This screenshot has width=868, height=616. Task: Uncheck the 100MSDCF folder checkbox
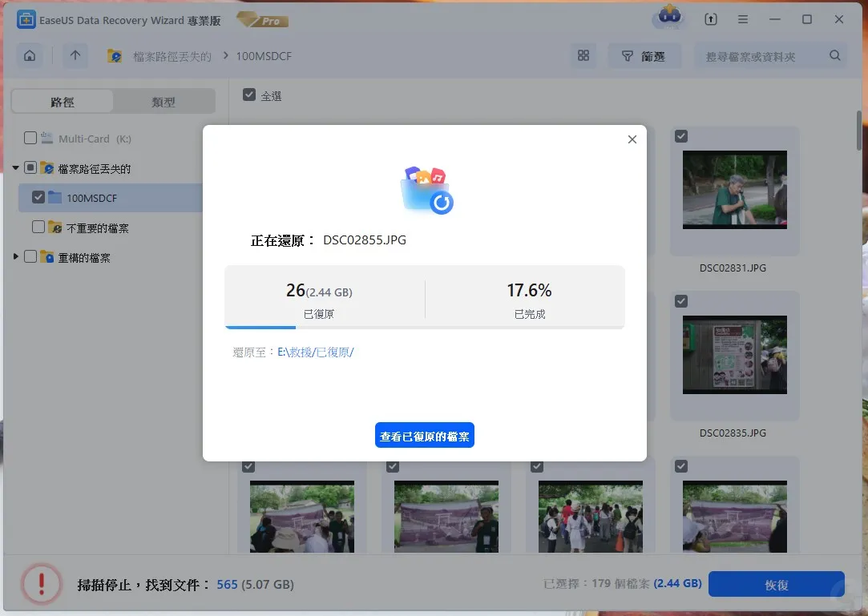(38, 197)
